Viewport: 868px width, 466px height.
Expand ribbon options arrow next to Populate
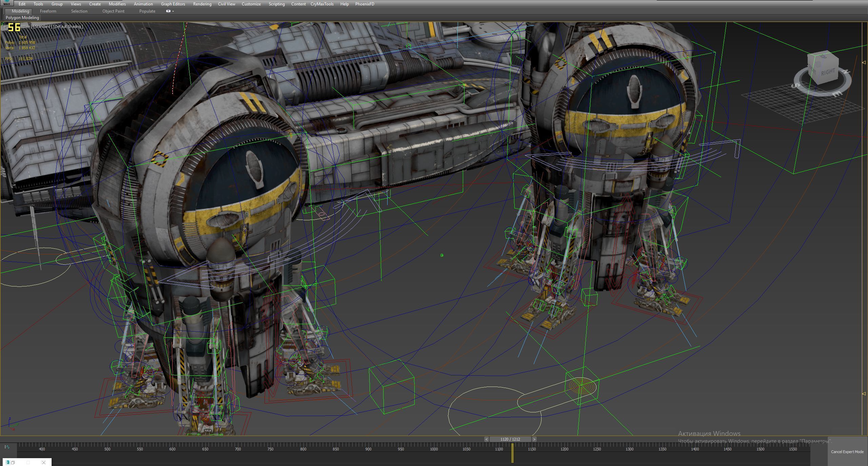pos(173,11)
